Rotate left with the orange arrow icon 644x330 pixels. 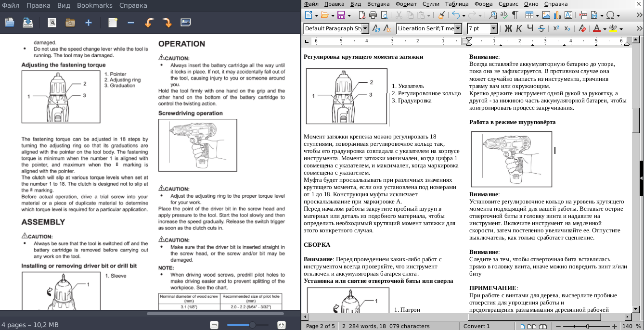tap(149, 22)
